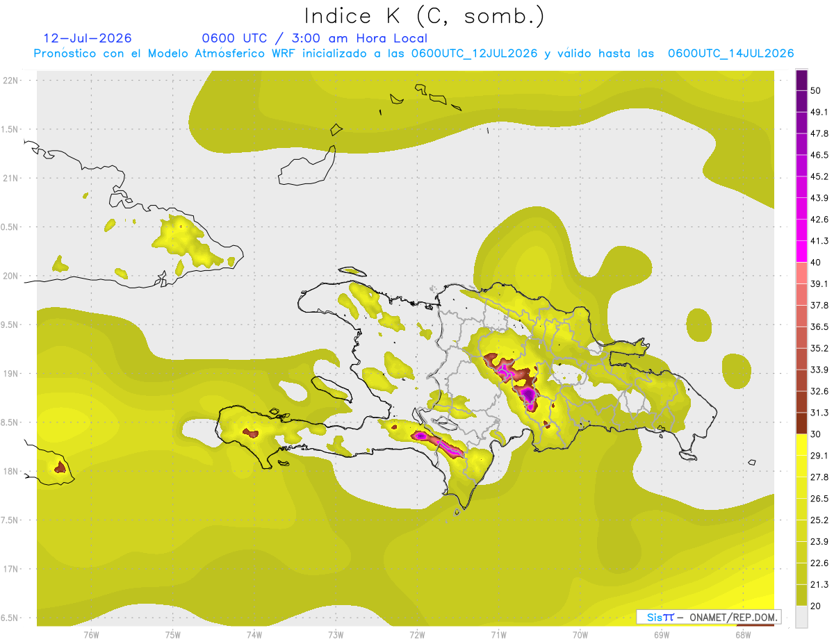Viewport: 834px width, 644px height.
Task: Click longitude label "70W"
Action: click(580, 634)
